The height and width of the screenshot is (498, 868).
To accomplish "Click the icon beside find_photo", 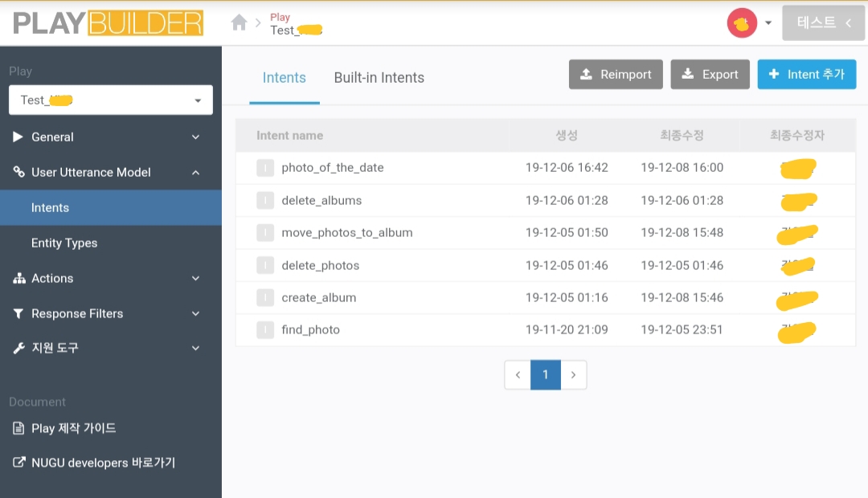I will (x=265, y=330).
